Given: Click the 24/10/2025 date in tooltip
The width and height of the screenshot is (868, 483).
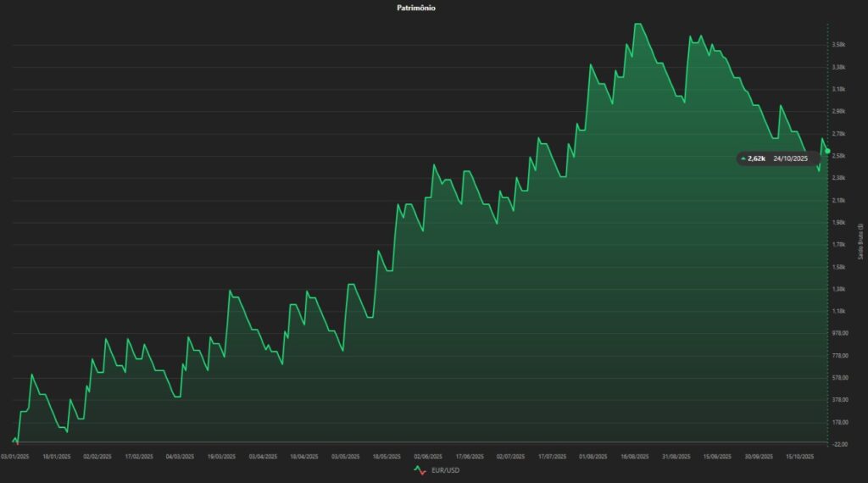Looking at the screenshot, I should (790, 158).
